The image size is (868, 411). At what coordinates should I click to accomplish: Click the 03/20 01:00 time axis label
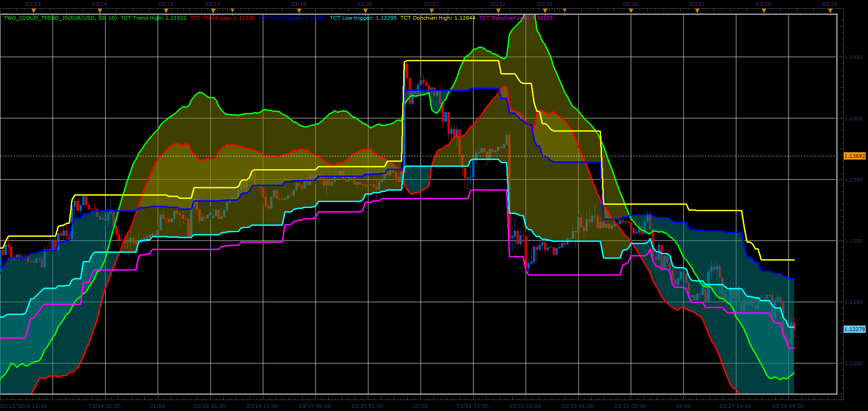tap(367, 406)
